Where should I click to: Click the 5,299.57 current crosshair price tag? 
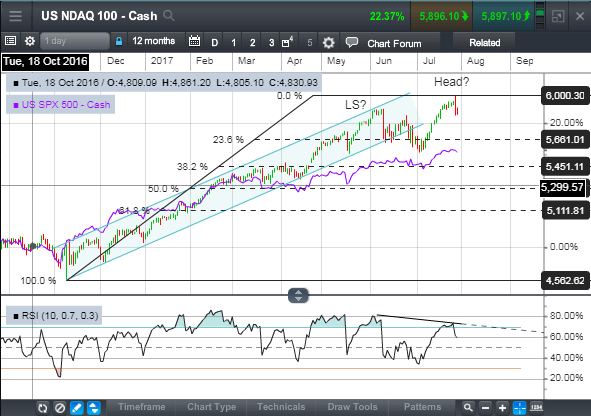(x=562, y=187)
